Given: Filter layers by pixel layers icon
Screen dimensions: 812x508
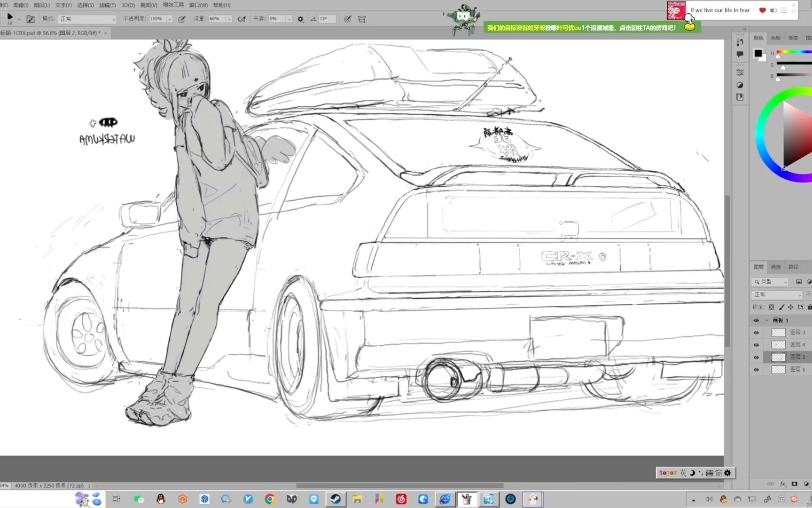Looking at the screenshot, I should 799,282.
